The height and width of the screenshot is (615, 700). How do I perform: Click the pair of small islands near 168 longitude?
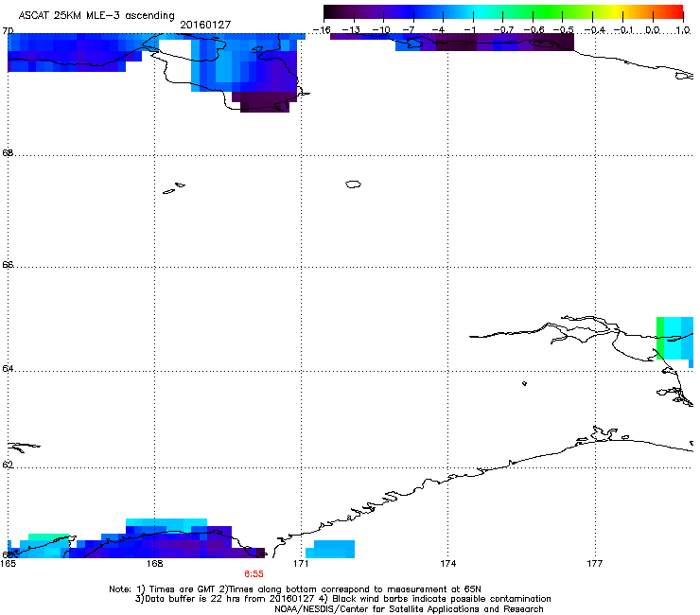point(174,188)
